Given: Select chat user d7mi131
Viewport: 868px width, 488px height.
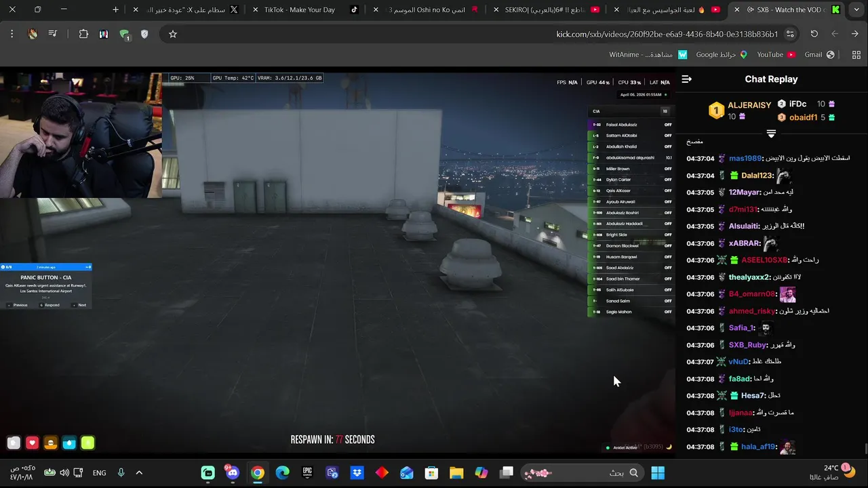Looking at the screenshot, I should point(745,209).
